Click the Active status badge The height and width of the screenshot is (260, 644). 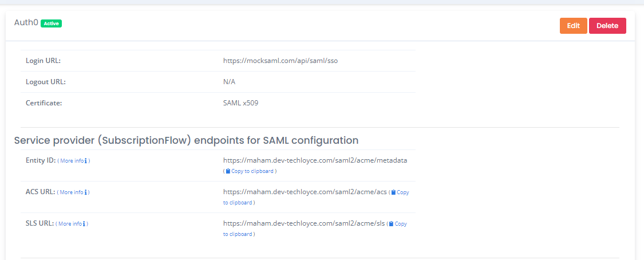[x=52, y=23]
